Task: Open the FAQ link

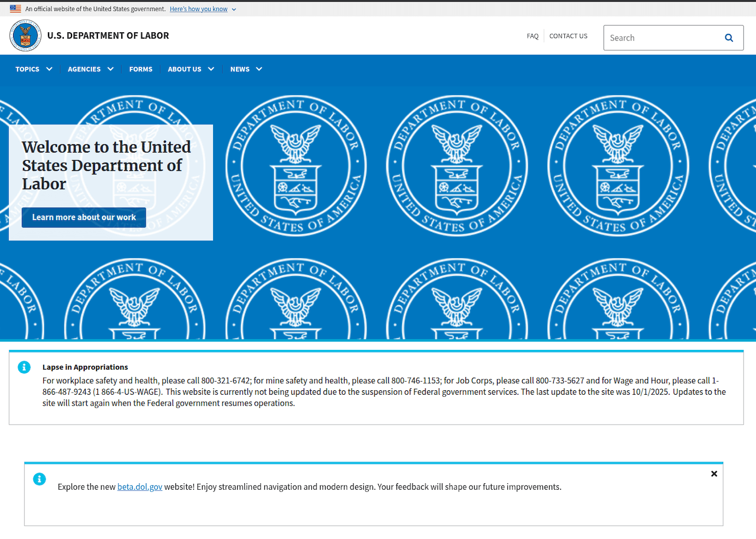Action: (533, 36)
